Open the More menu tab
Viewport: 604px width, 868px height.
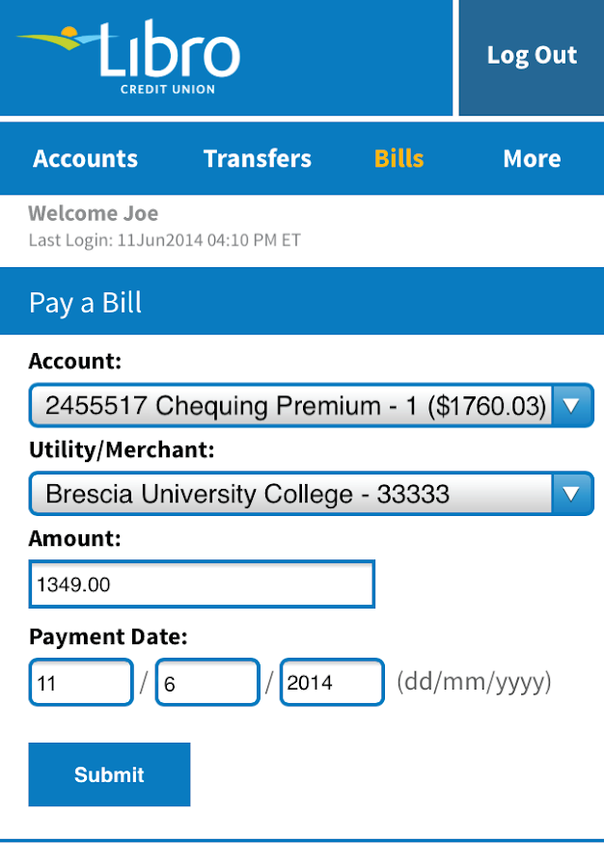532,159
